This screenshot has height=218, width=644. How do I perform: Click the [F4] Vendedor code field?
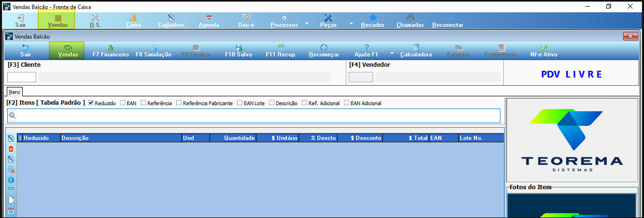coord(361,77)
